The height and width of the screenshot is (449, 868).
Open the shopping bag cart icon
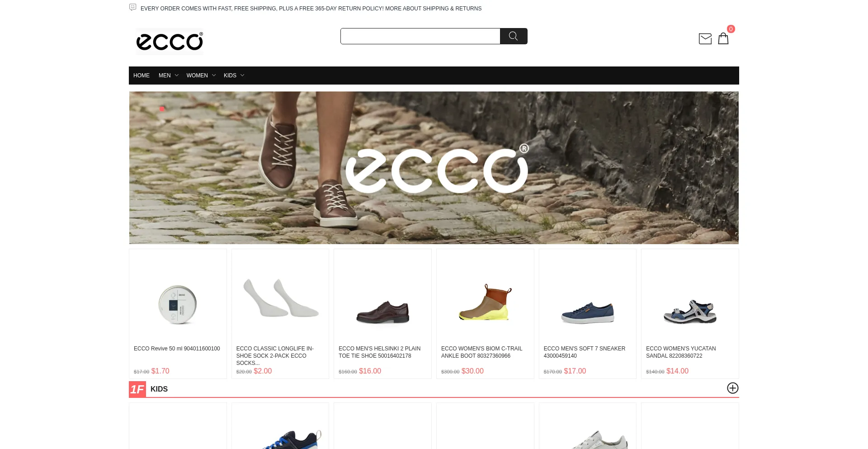click(723, 38)
